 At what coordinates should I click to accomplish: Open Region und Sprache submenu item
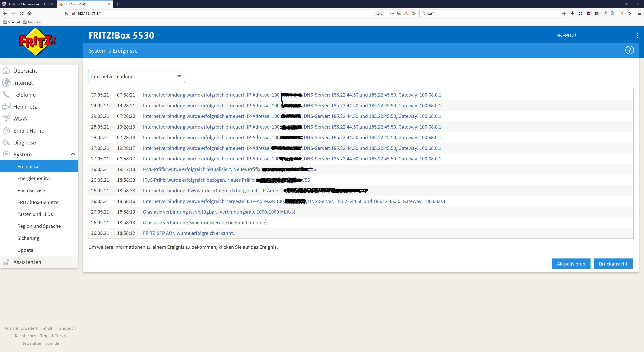39,226
